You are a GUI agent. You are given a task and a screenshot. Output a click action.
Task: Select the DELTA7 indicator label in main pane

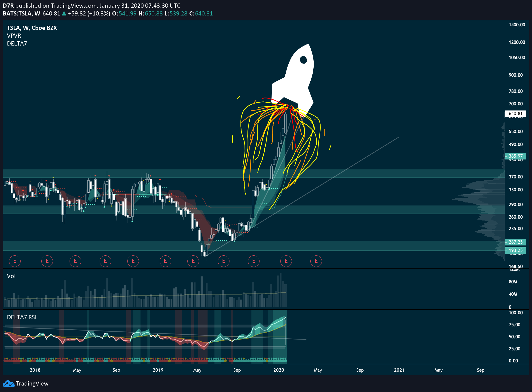[17, 44]
